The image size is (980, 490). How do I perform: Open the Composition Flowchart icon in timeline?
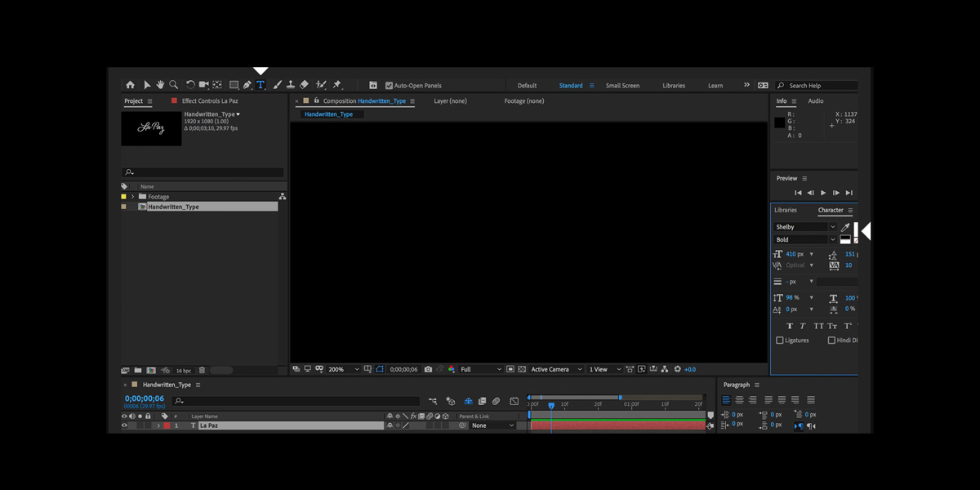433,401
